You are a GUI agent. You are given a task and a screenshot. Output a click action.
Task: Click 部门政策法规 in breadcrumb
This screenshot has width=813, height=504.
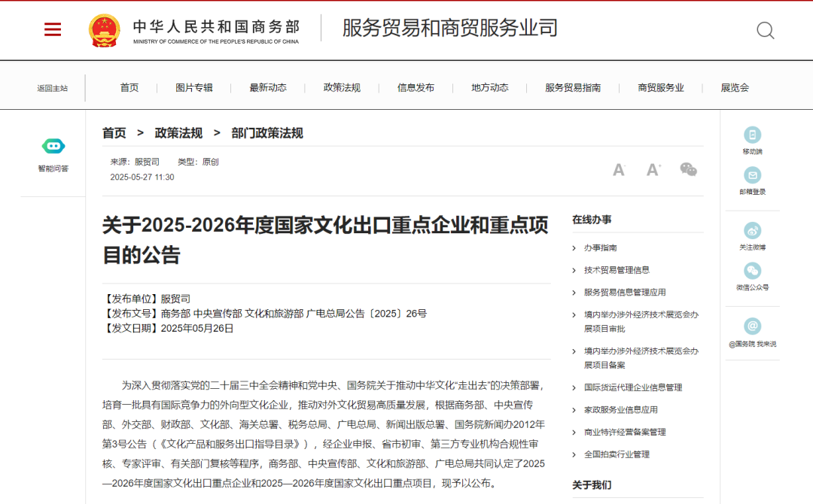point(267,133)
